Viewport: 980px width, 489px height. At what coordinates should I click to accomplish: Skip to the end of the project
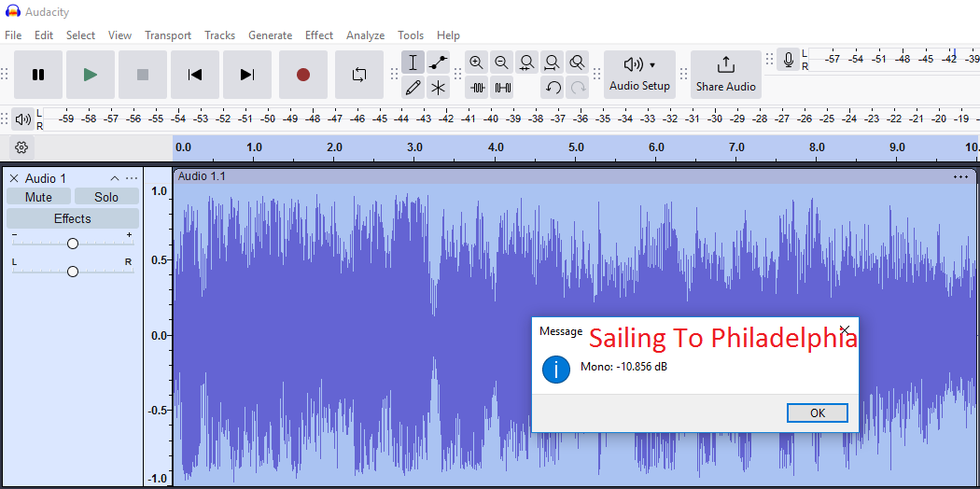tap(247, 75)
